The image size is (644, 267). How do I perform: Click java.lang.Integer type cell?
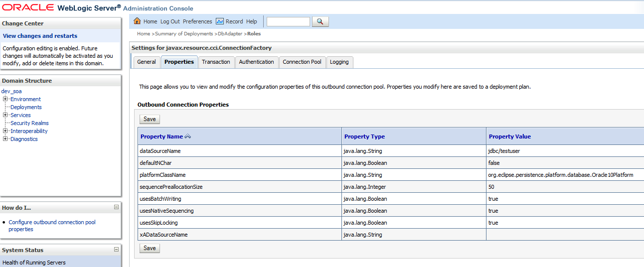[364, 187]
